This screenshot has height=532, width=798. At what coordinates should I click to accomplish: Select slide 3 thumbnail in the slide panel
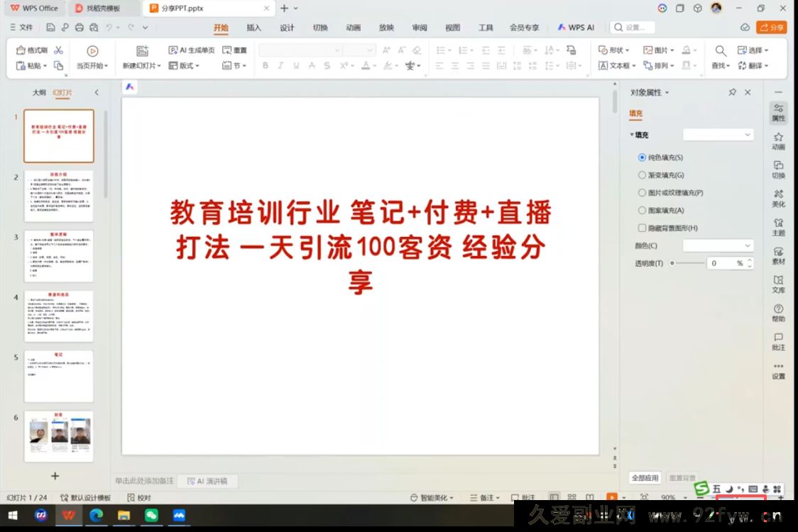(x=60, y=257)
